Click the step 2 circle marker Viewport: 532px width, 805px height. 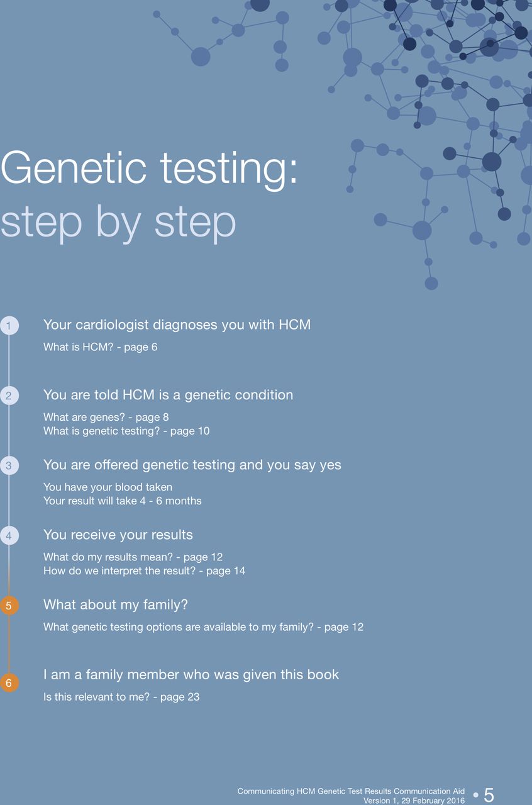9,396
